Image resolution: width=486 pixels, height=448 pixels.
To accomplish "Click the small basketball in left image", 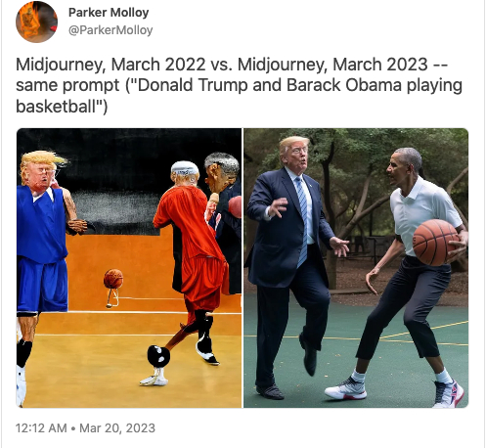I will coord(113,279).
